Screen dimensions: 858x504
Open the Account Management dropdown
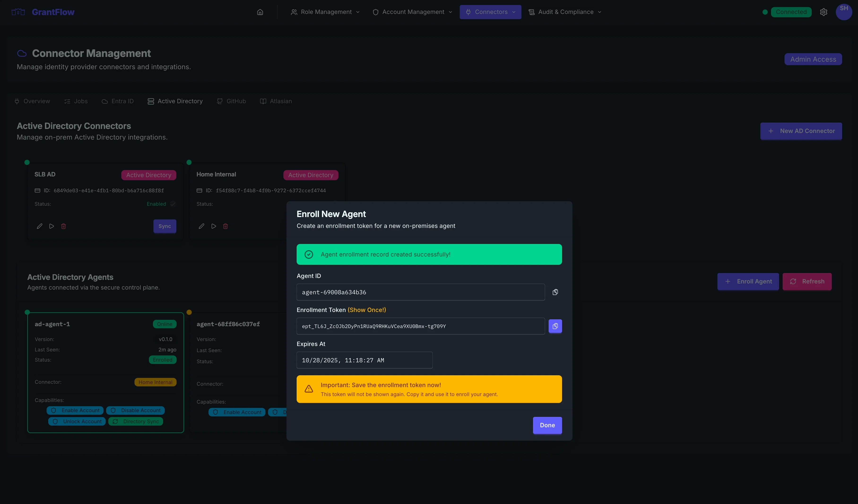tap(412, 12)
